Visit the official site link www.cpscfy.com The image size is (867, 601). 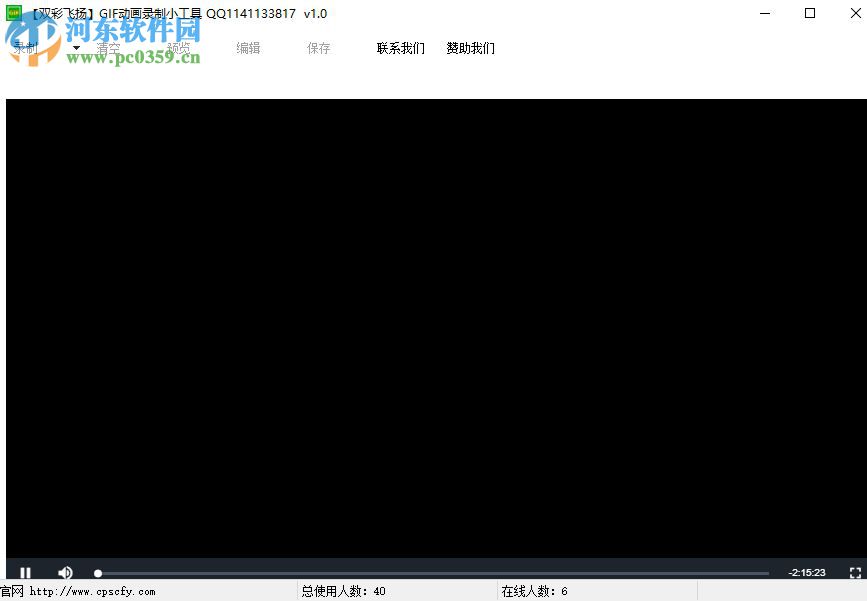78,590
